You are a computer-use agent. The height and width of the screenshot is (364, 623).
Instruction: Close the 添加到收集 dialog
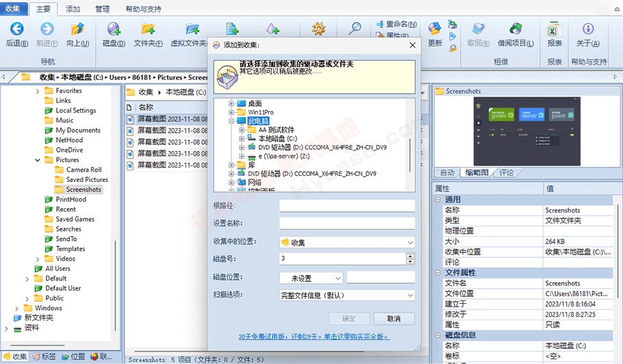pyautogui.click(x=412, y=45)
